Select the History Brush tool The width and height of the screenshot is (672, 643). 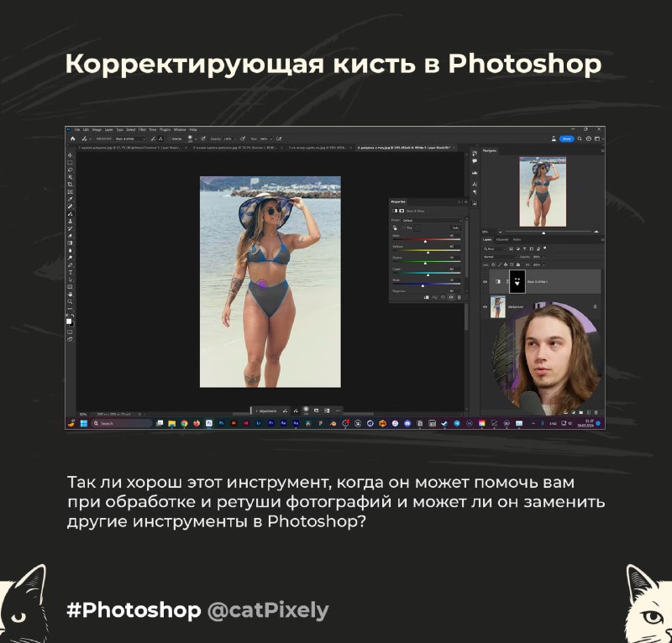70,228
